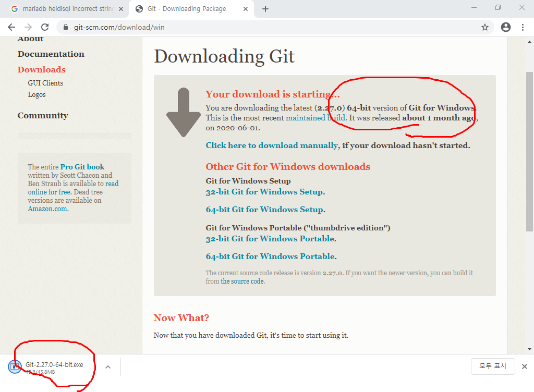This screenshot has height=392, width=534.
Task: Bookmark this page with the star icon
Action: [485, 27]
